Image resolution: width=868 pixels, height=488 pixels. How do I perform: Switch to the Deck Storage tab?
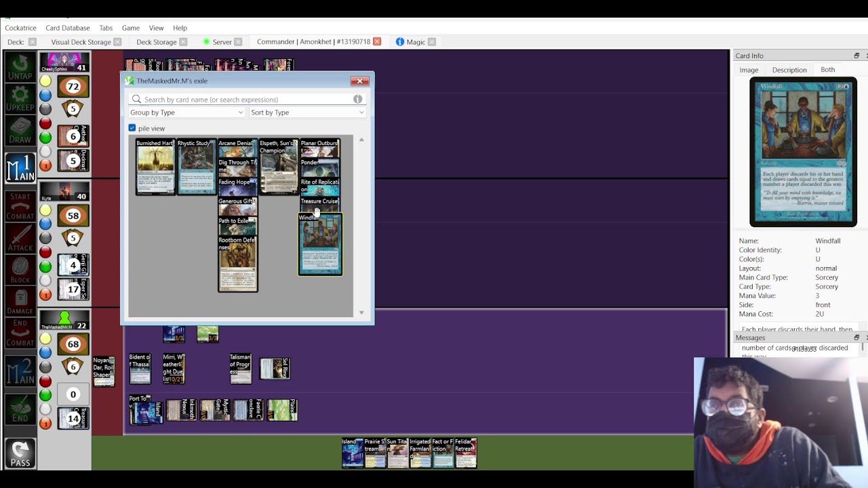click(x=156, y=42)
